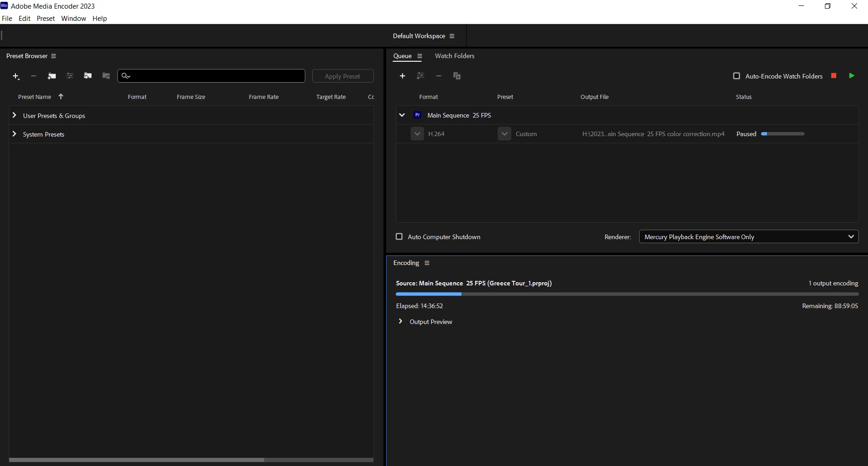Viewport: 868px width, 466px height.
Task: Open Queue panel menu icon
Action: 420,56
